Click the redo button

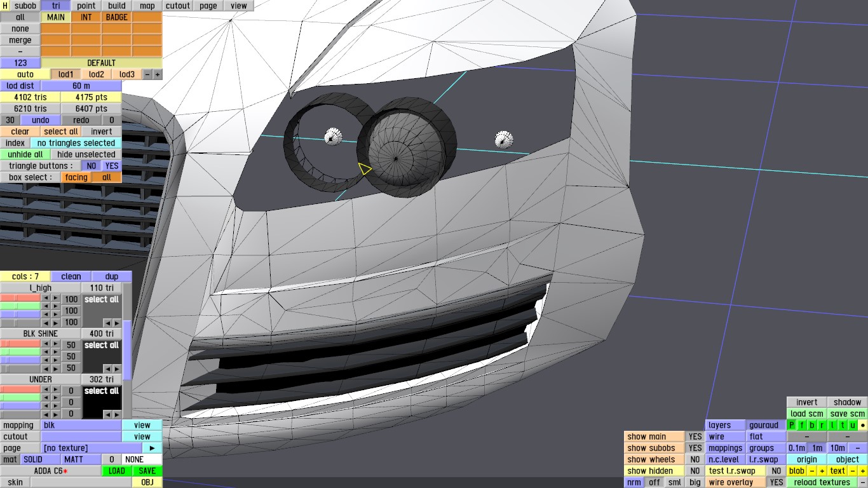coord(81,120)
